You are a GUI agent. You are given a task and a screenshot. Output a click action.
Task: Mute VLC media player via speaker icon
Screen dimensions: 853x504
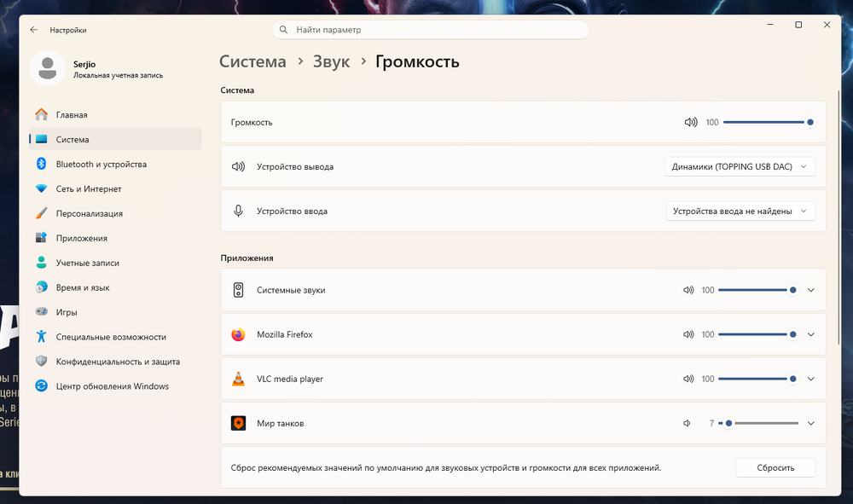point(688,379)
